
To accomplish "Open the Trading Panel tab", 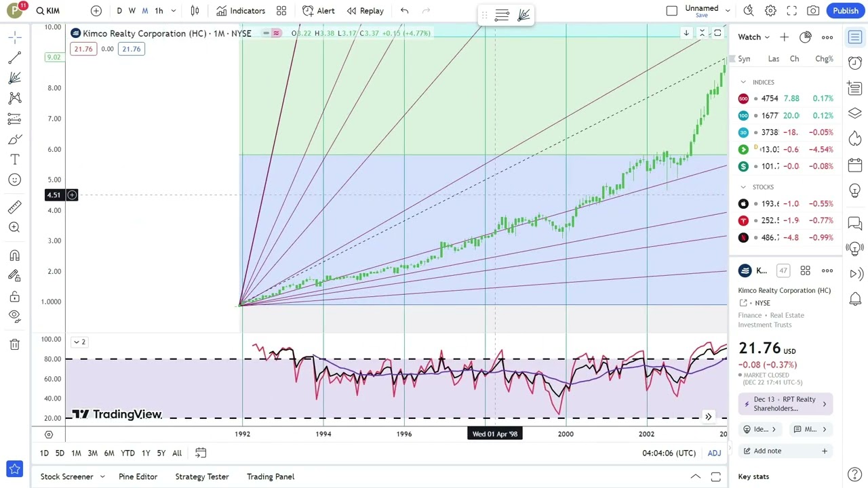I will pos(271,476).
